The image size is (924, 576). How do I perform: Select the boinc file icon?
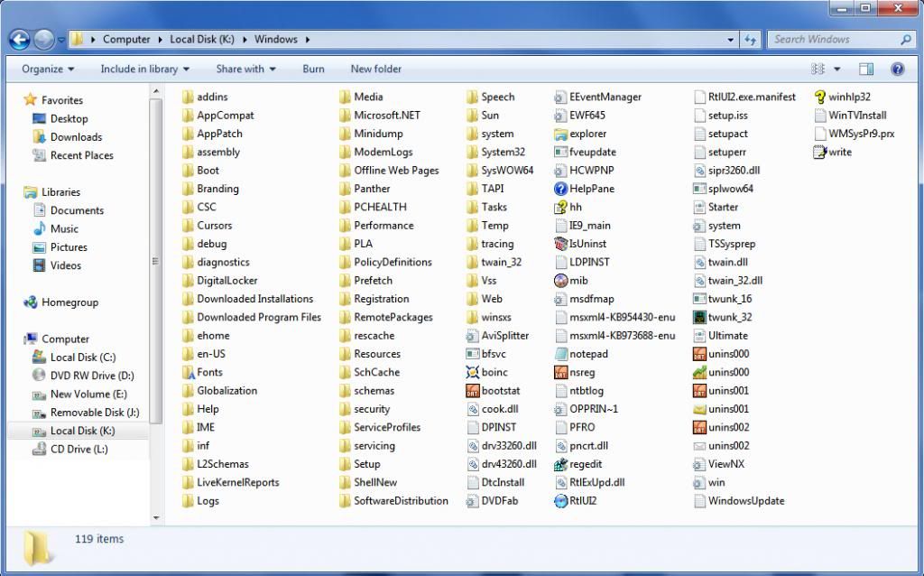pos(472,372)
